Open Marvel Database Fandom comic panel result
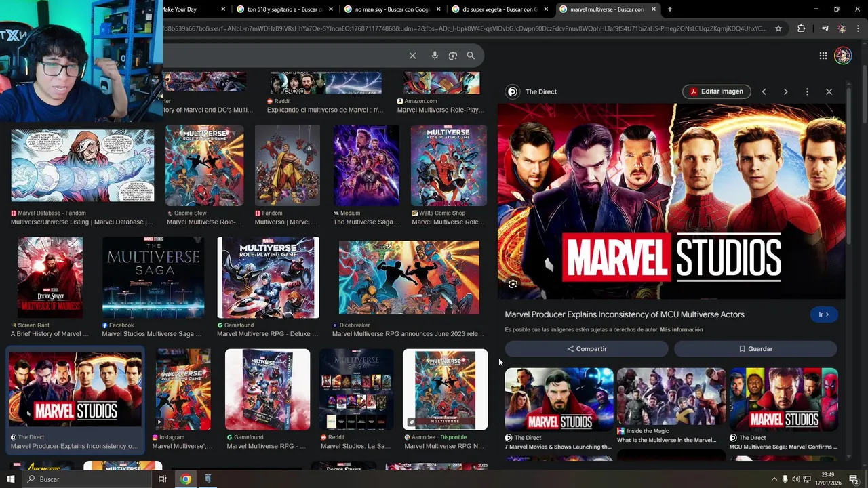Image resolution: width=868 pixels, height=488 pixels. [x=82, y=166]
